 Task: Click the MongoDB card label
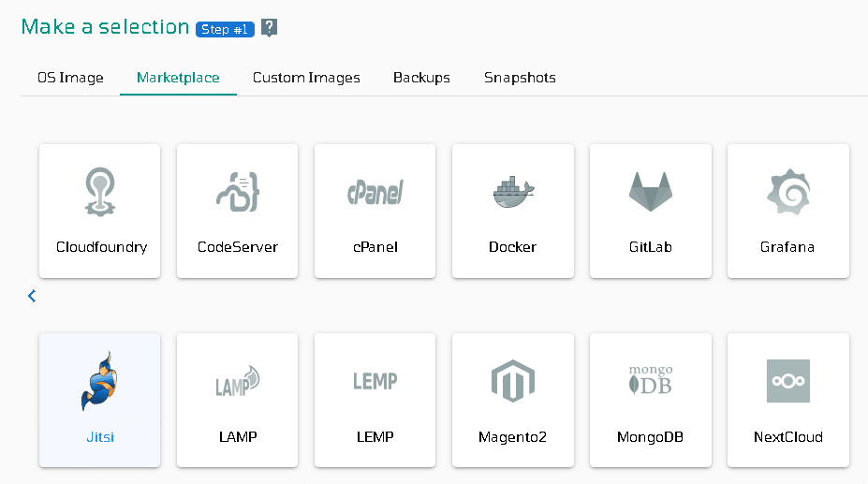point(650,437)
